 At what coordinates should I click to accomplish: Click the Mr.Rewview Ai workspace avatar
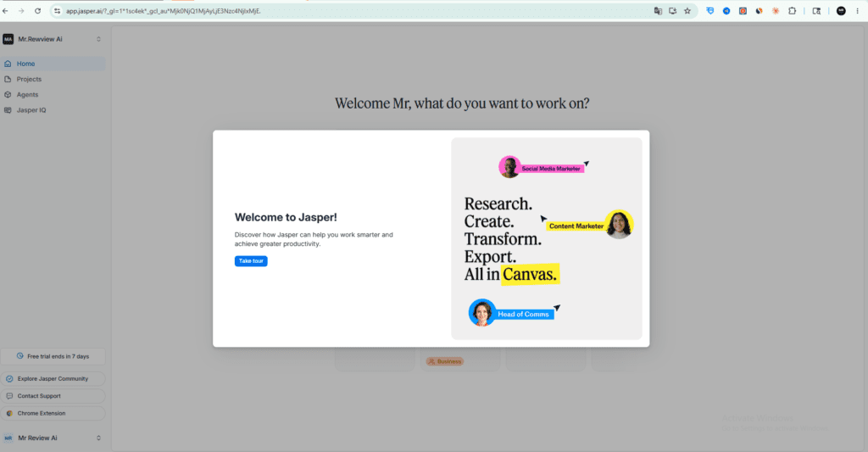coord(8,39)
